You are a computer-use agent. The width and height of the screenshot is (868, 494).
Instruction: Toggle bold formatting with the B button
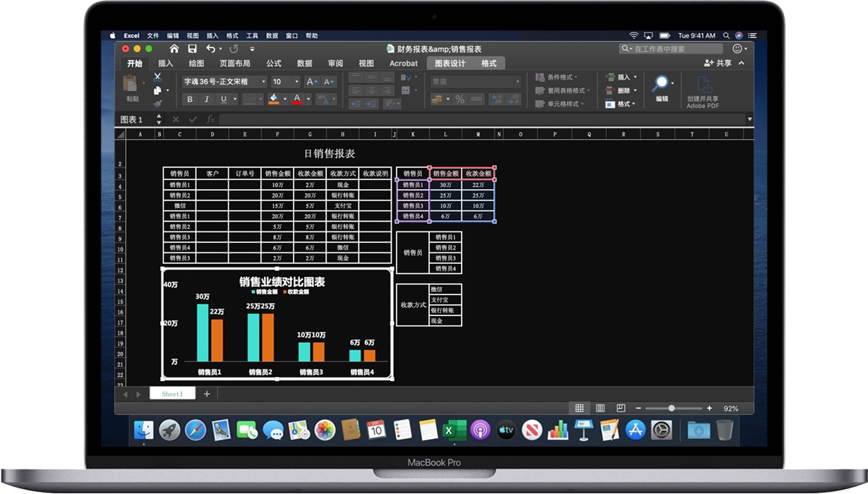click(x=190, y=99)
